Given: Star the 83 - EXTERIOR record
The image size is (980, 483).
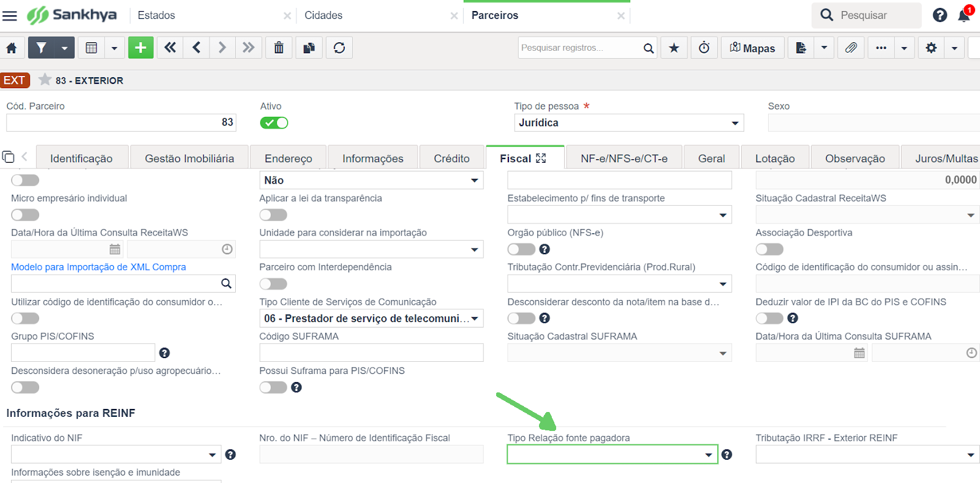Looking at the screenshot, I should coord(45,80).
